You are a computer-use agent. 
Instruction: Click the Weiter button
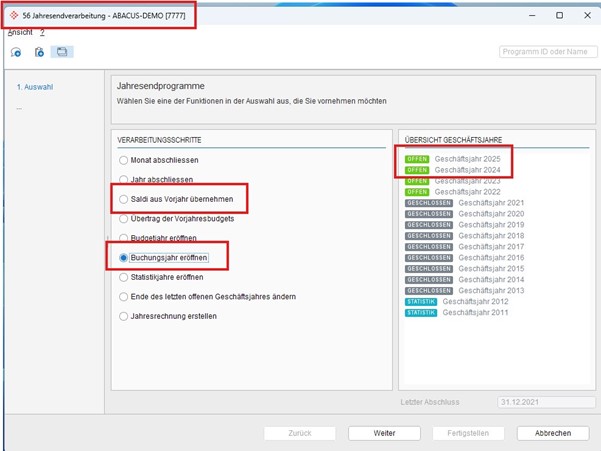[384, 433]
